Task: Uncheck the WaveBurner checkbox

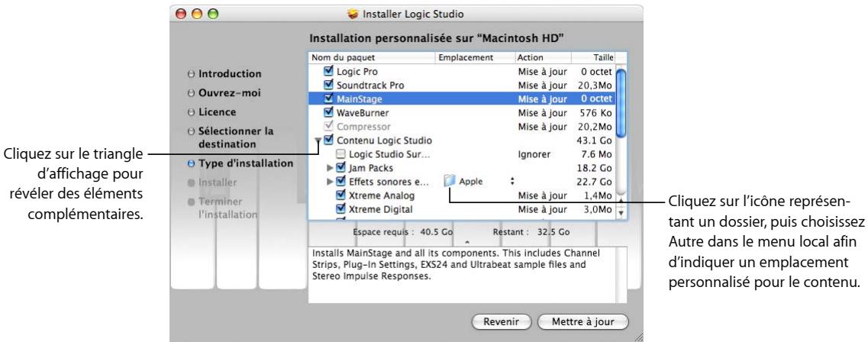Action: coord(329,113)
